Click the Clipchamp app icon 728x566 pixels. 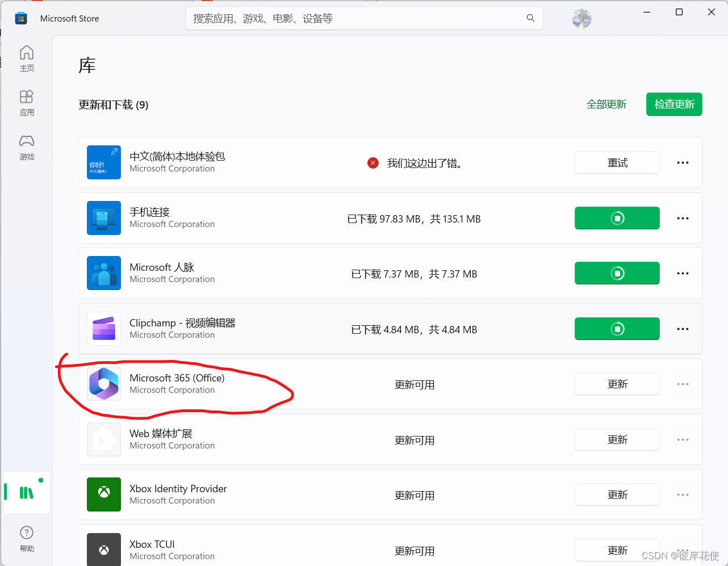point(104,329)
